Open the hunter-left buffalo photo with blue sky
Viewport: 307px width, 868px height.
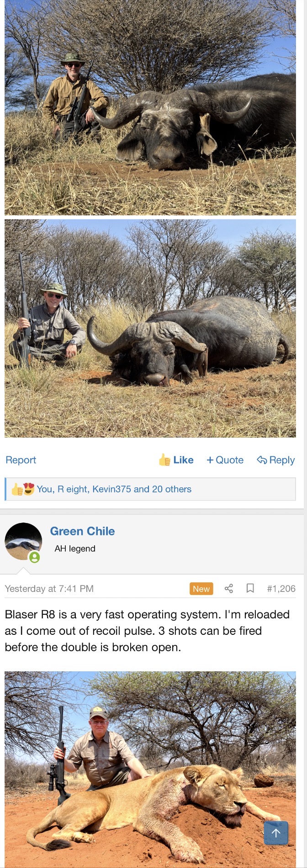point(150,107)
